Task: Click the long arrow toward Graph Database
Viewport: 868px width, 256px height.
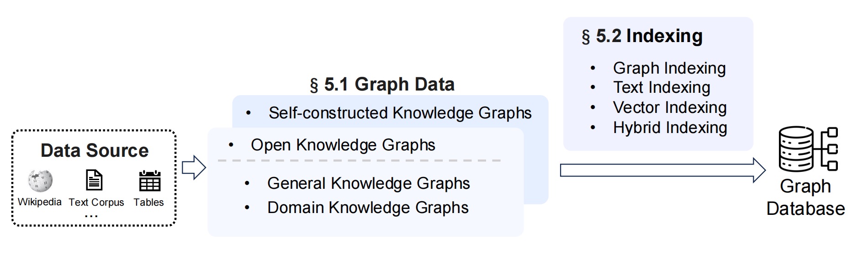Action: (x=663, y=170)
